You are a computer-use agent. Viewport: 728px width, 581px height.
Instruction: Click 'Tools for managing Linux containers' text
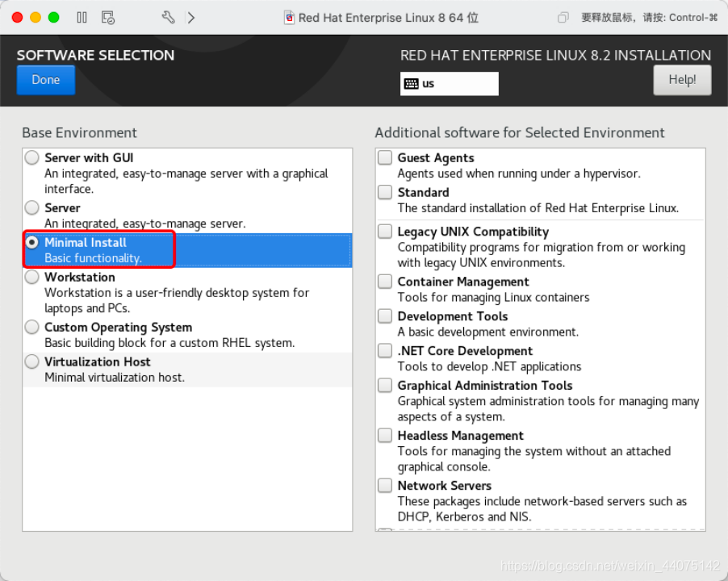[x=493, y=297]
